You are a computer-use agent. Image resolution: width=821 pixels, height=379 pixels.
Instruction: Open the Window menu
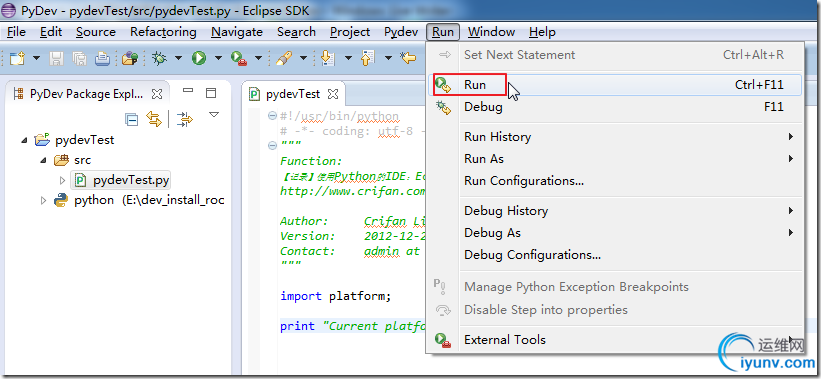click(491, 32)
